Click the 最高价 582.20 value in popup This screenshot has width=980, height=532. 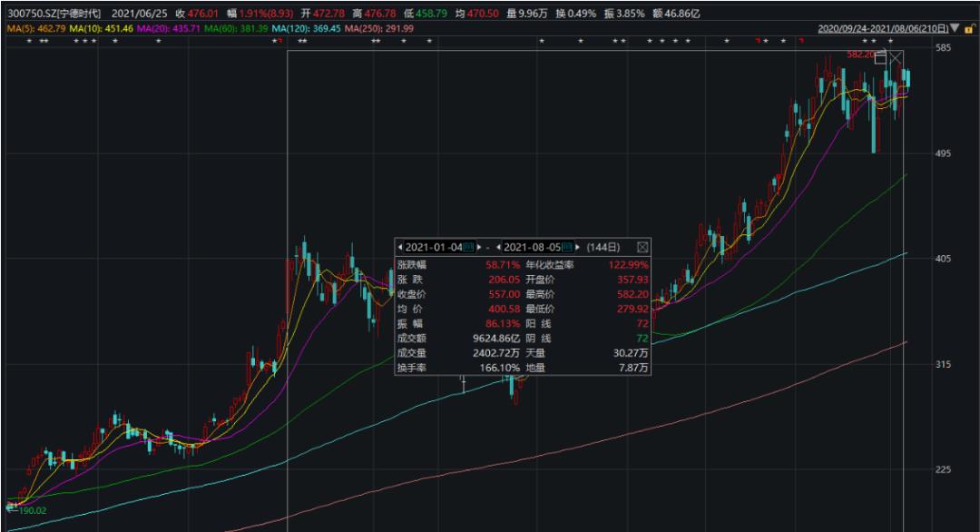tap(632, 294)
